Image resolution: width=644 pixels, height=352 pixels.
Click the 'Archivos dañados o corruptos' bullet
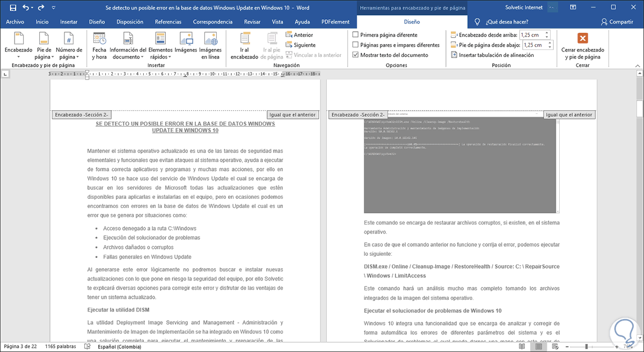(138, 247)
